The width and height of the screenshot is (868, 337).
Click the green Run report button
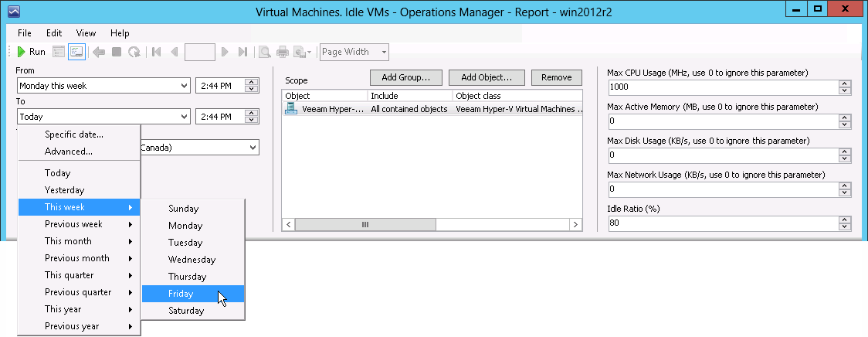(31, 52)
